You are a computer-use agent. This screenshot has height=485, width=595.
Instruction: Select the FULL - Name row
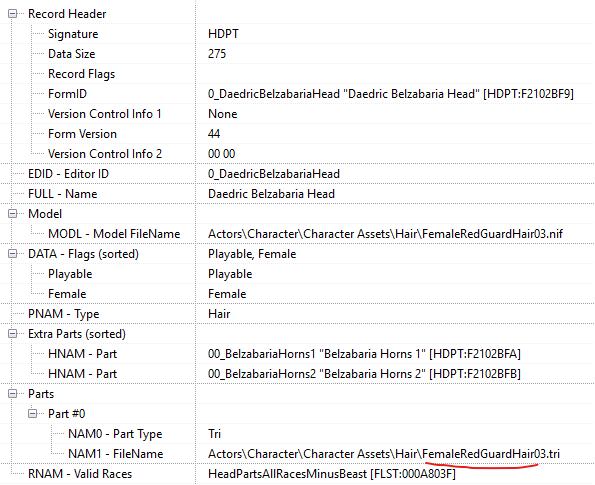coord(63,194)
